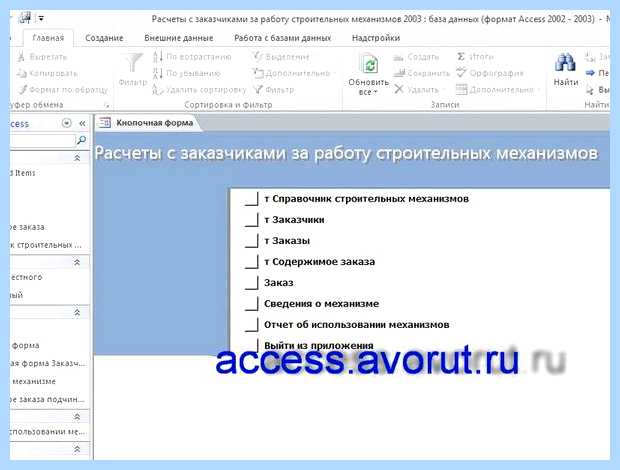Open navigation pane category dropdown circle
Viewport: 620px width, 470px height.
click(x=66, y=123)
